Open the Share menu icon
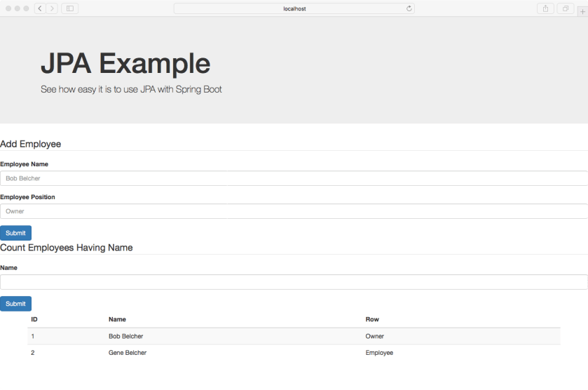Viewport: 588px width, 390px height. (545, 8)
